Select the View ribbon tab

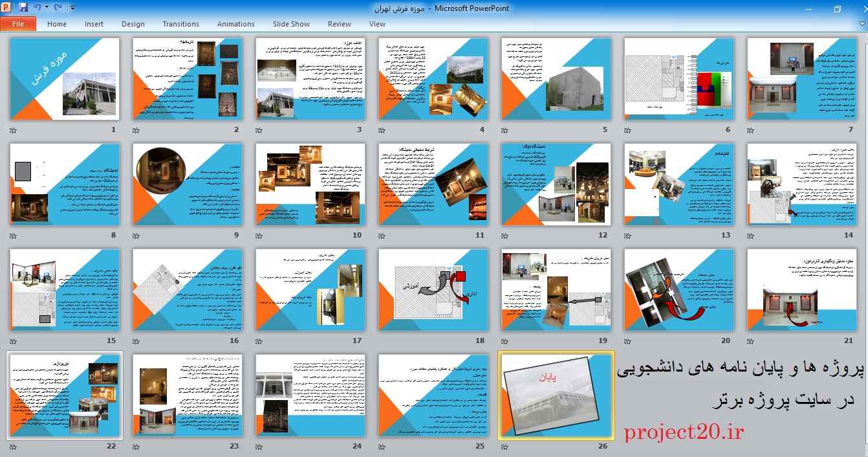pyautogui.click(x=377, y=24)
